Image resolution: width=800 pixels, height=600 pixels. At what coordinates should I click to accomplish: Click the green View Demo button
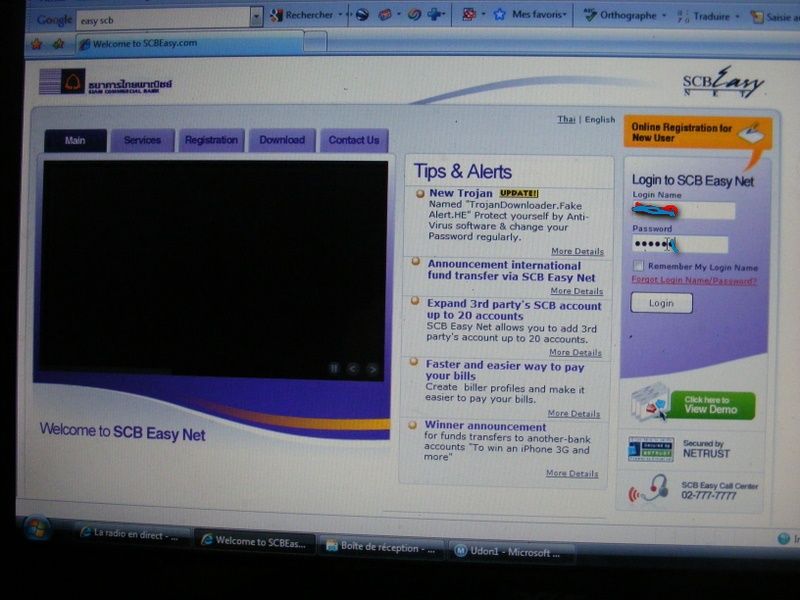[713, 405]
